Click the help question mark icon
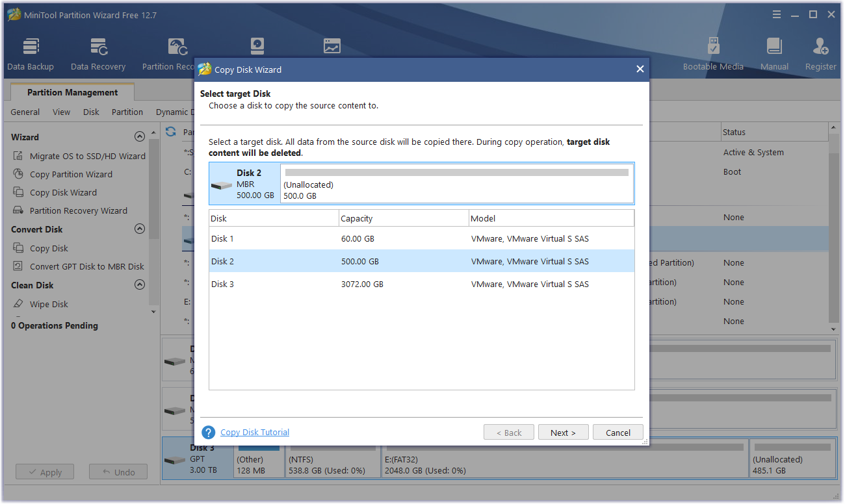 click(208, 433)
